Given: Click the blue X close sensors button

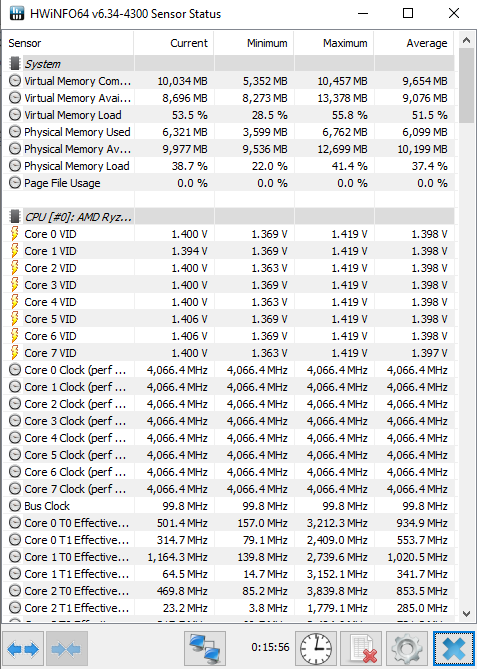Looking at the screenshot, I should coord(453,649).
